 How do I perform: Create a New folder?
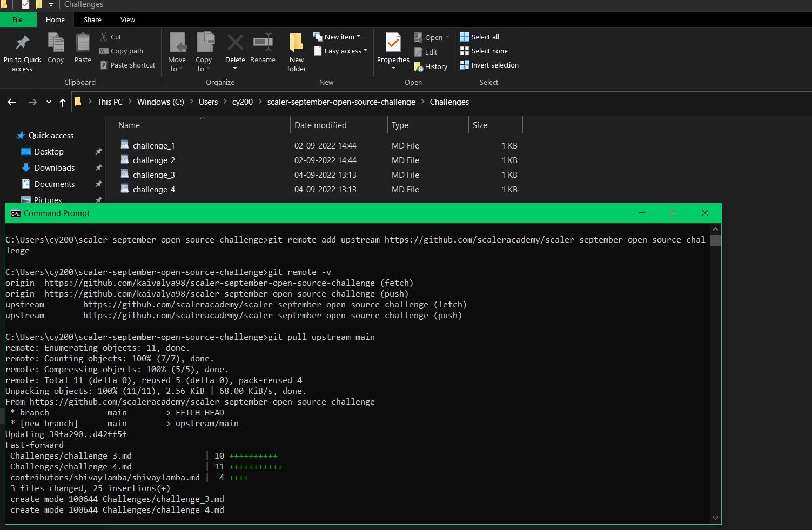(x=297, y=52)
